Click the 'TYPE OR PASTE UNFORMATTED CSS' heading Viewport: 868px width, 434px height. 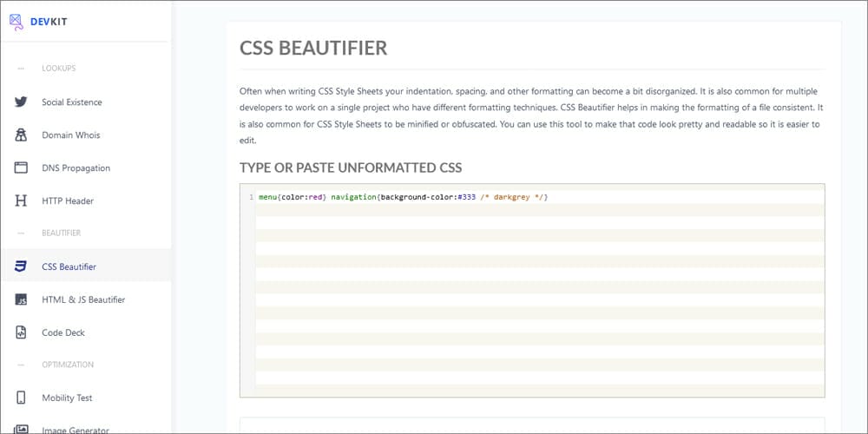[351, 168]
